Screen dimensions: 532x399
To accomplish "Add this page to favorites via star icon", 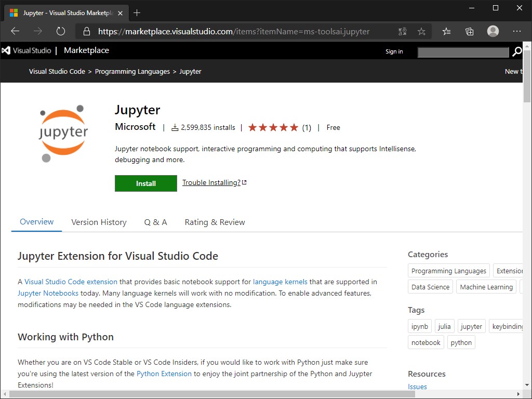I will (x=422, y=31).
